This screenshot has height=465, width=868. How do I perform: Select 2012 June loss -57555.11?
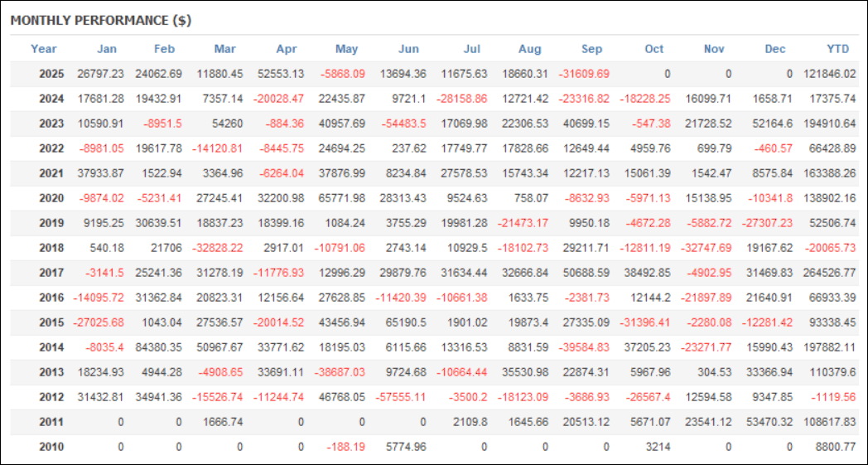pos(402,397)
